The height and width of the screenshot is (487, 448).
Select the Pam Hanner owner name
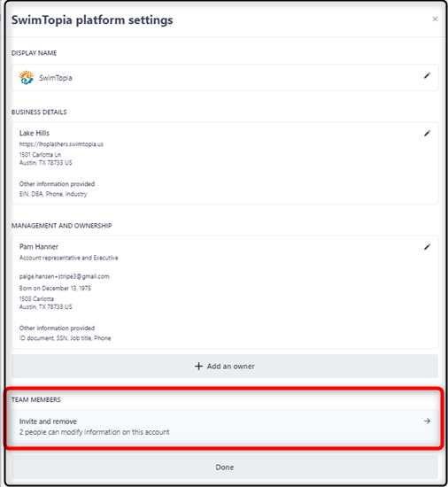(39, 247)
